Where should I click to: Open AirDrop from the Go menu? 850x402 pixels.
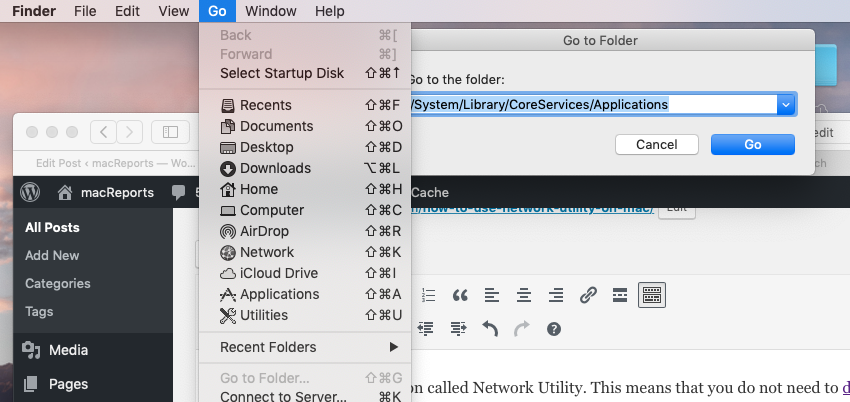coord(305,231)
